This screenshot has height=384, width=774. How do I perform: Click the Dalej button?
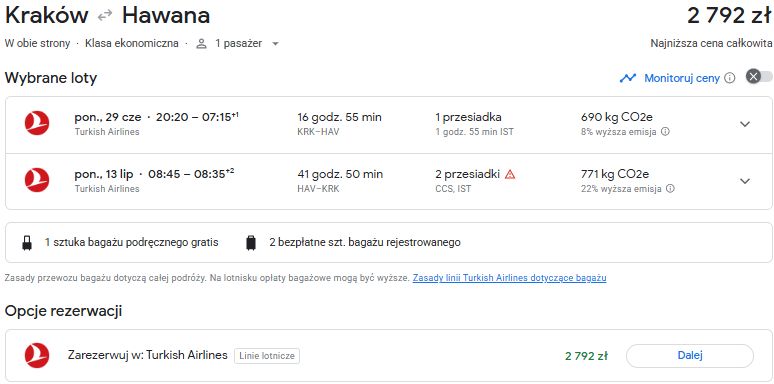point(690,356)
